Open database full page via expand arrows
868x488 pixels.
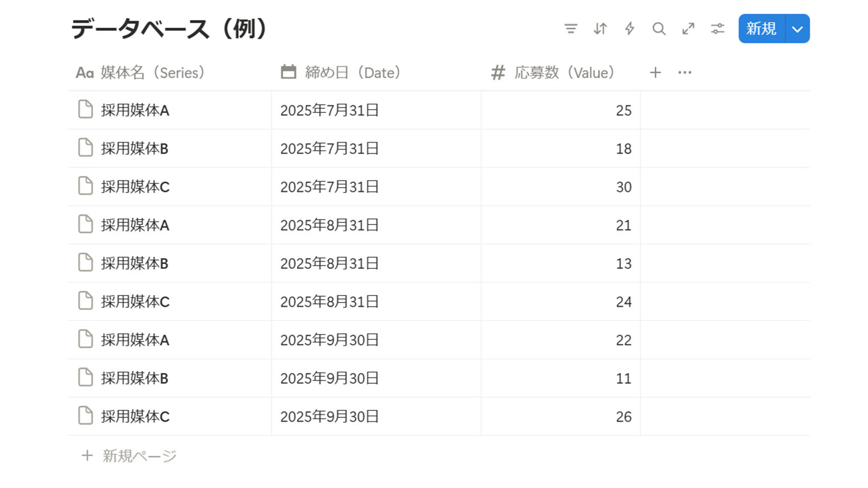[x=688, y=29]
